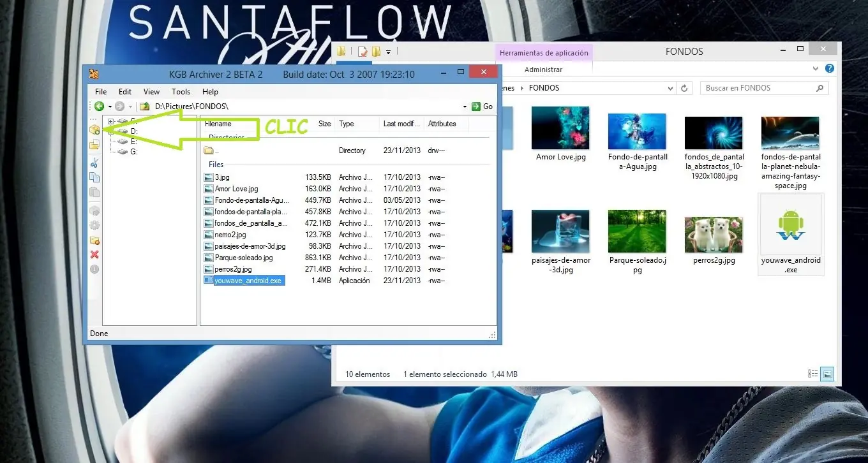Sort by the Last modified column header

(402, 124)
